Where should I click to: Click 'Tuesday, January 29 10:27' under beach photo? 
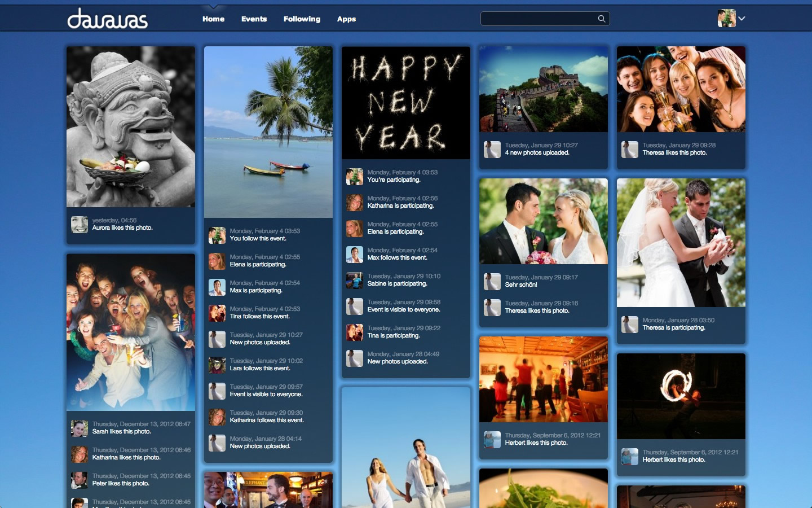pos(266,335)
